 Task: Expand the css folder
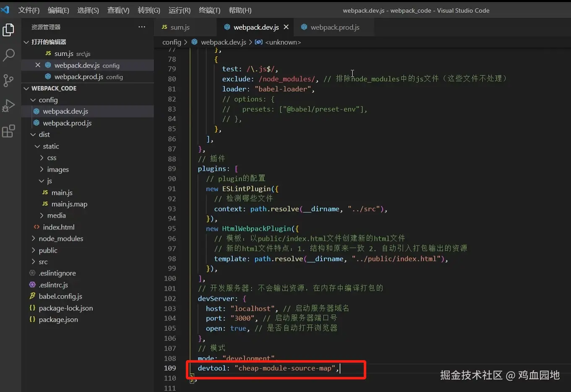click(x=88, y=158)
